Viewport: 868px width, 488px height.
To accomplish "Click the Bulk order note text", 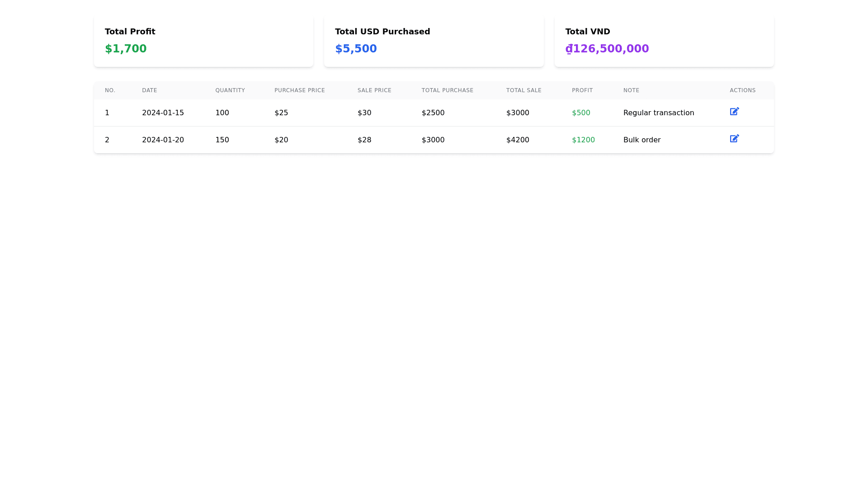I will 642,140.
